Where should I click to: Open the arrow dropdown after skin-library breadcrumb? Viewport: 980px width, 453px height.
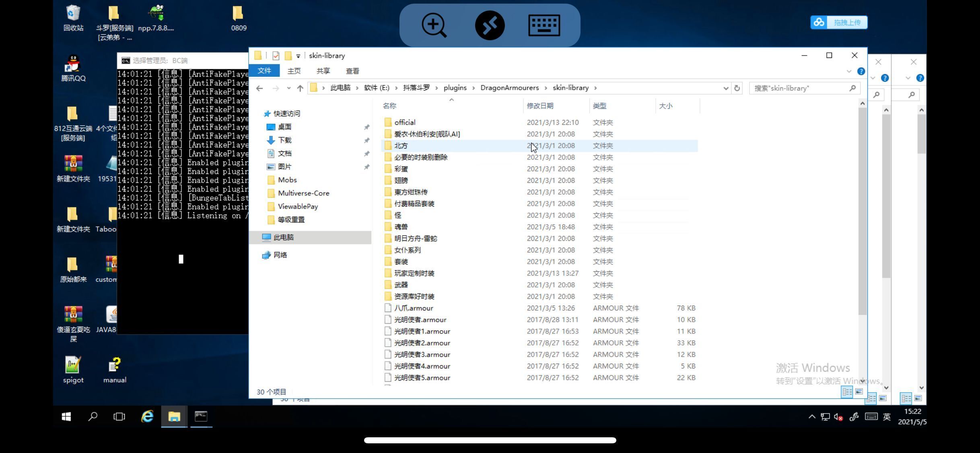[x=595, y=88]
